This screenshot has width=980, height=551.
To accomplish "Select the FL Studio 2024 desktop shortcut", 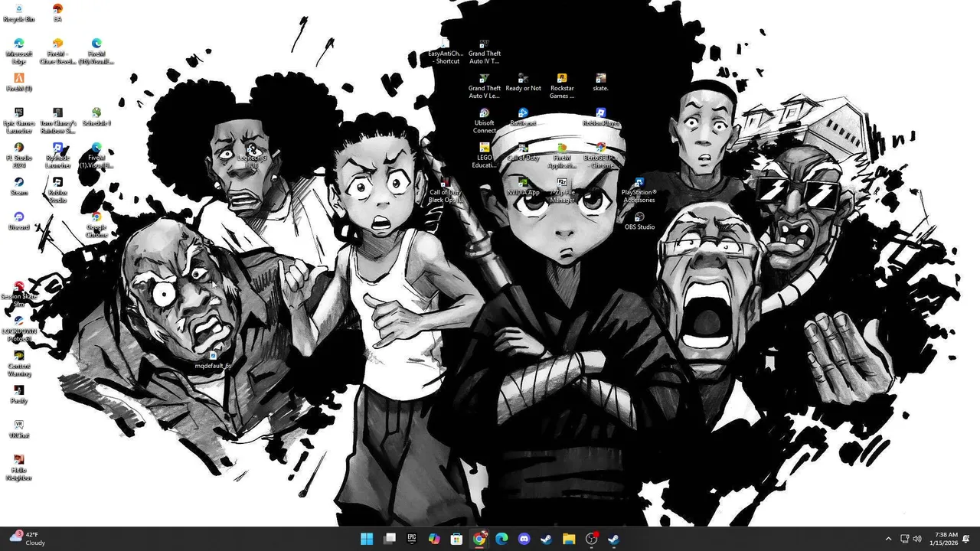I will click(19, 155).
